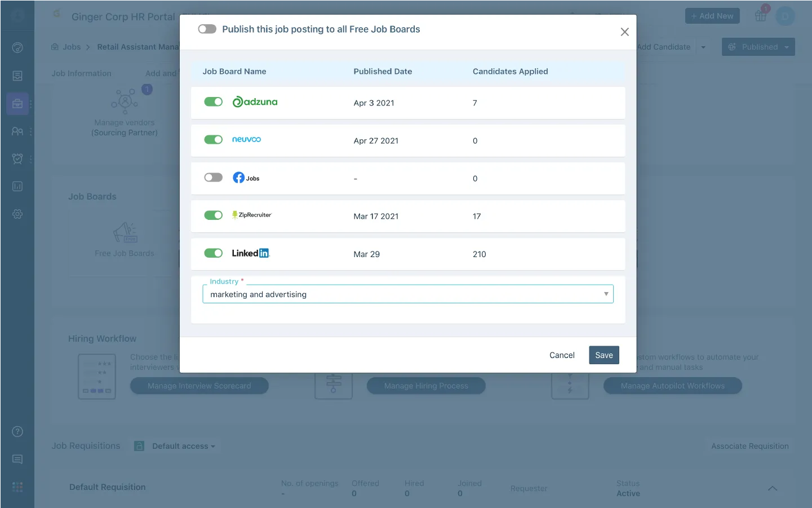Open the dashboard icon in sidebar

pos(17,48)
